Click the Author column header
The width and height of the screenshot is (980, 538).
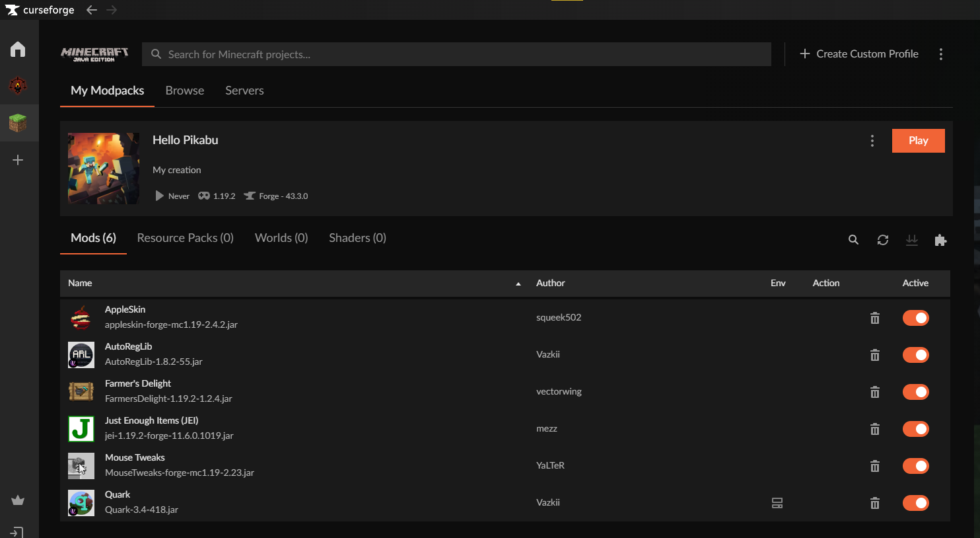tap(551, 283)
